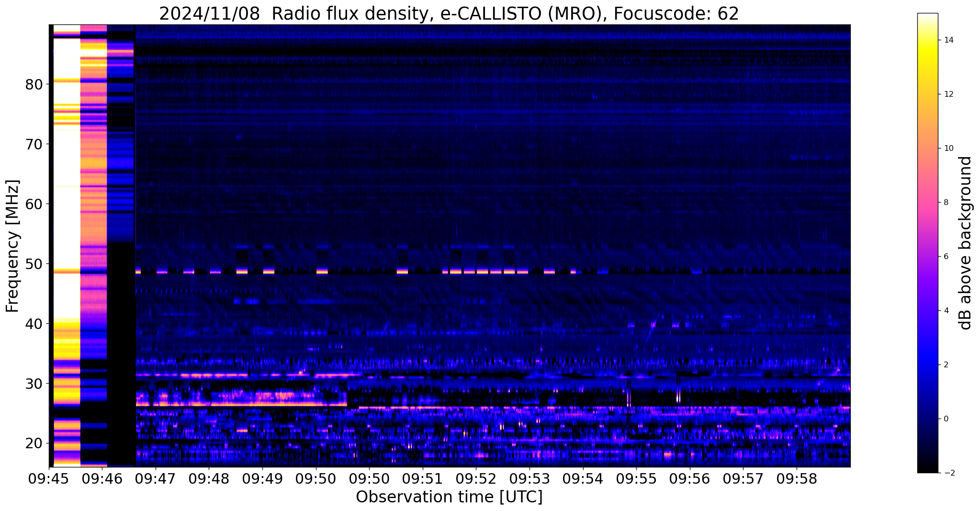Click the 70 MHz frequency tick label

point(34,145)
